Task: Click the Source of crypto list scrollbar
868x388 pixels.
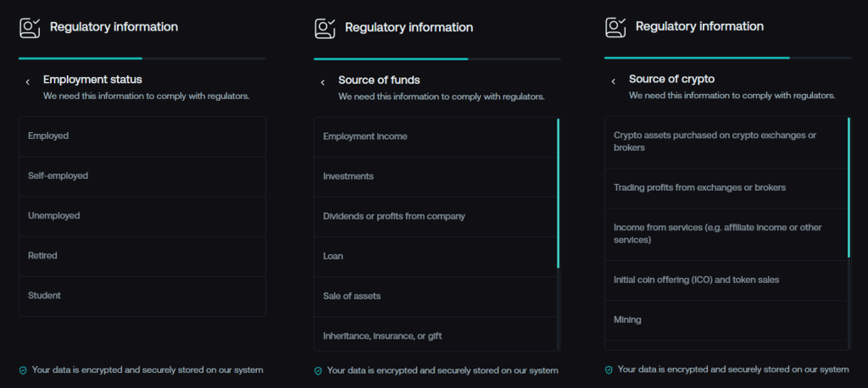Action: point(849,187)
